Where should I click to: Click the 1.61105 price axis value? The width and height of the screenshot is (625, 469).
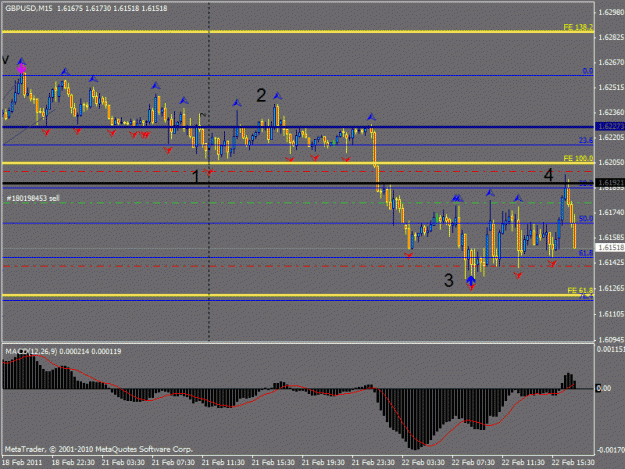coord(611,314)
